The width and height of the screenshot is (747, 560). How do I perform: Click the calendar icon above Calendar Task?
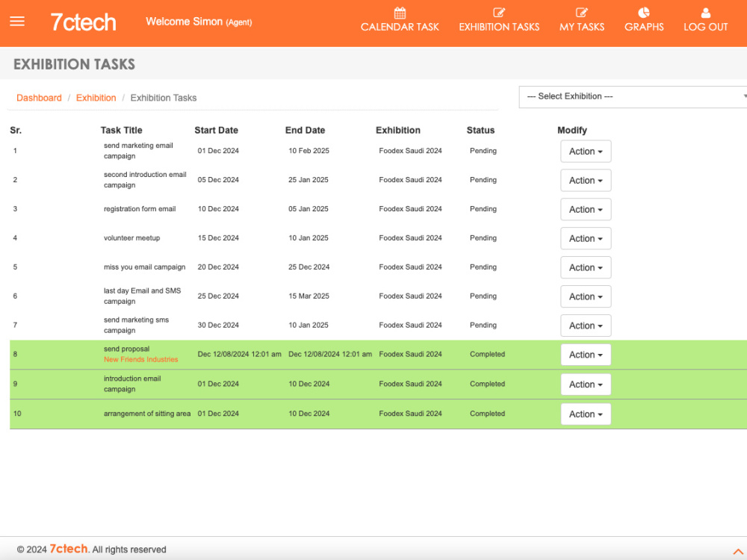[400, 13]
